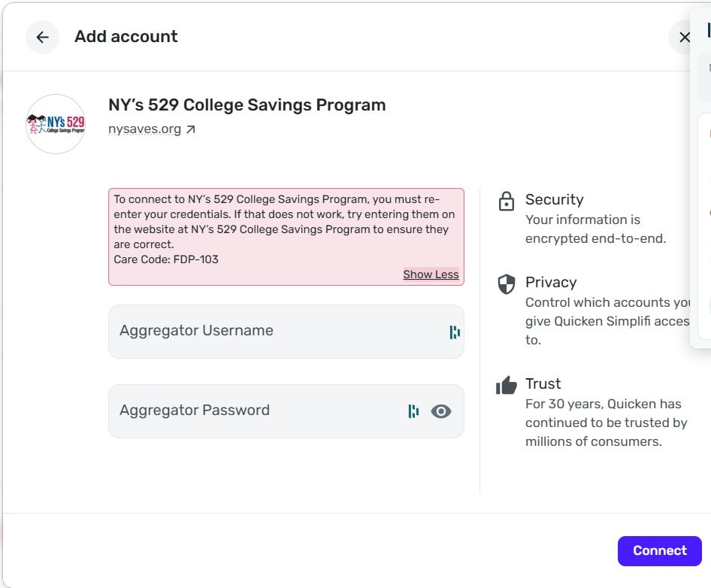
Task: Focus the Aggregator Password field
Action: click(x=256, y=411)
